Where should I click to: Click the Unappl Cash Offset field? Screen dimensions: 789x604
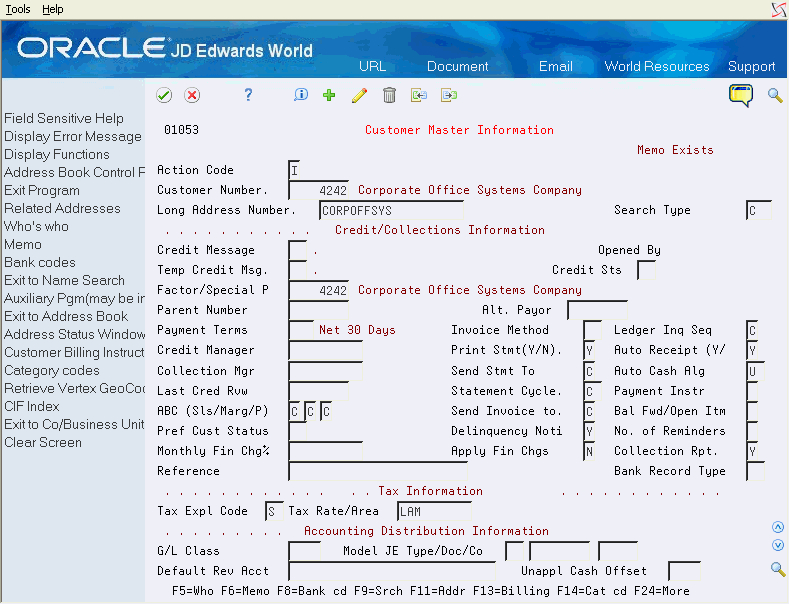684,572
